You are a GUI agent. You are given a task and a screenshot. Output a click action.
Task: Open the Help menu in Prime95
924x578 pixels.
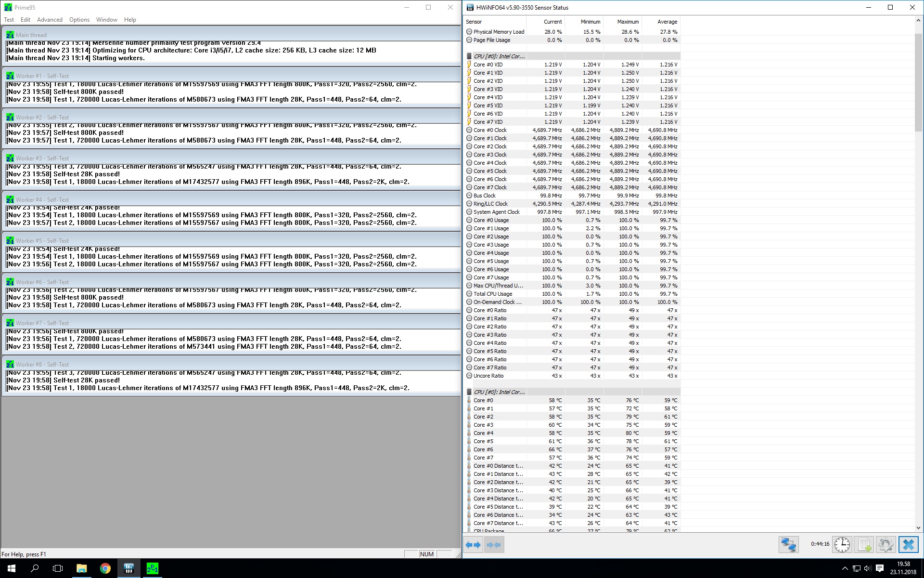(x=130, y=20)
